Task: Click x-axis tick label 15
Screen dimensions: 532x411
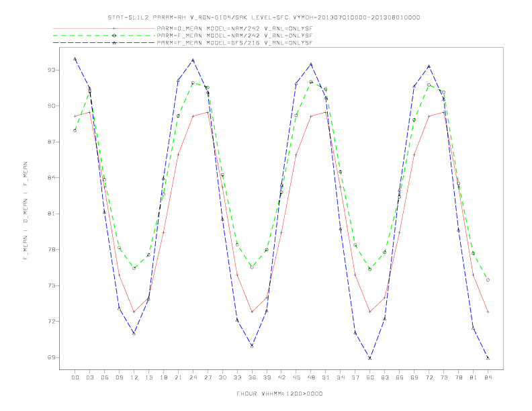Action: pyautogui.click(x=148, y=377)
